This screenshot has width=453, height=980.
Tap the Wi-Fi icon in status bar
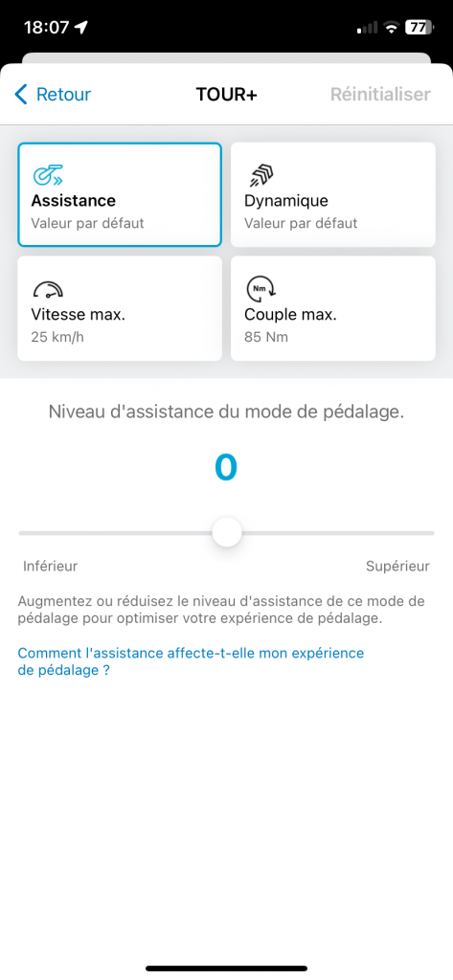[x=392, y=28]
